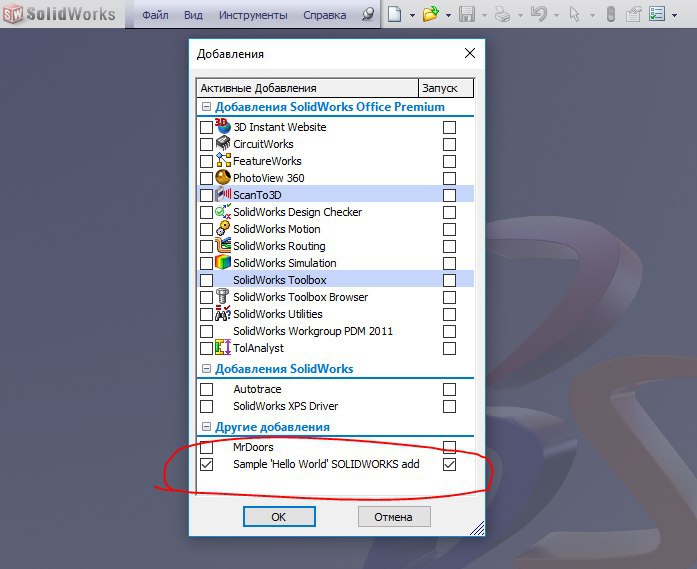This screenshot has height=569, width=697.
Task: Enable SolidWorks Routing active checkbox
Action: click(x=206, y=246)
